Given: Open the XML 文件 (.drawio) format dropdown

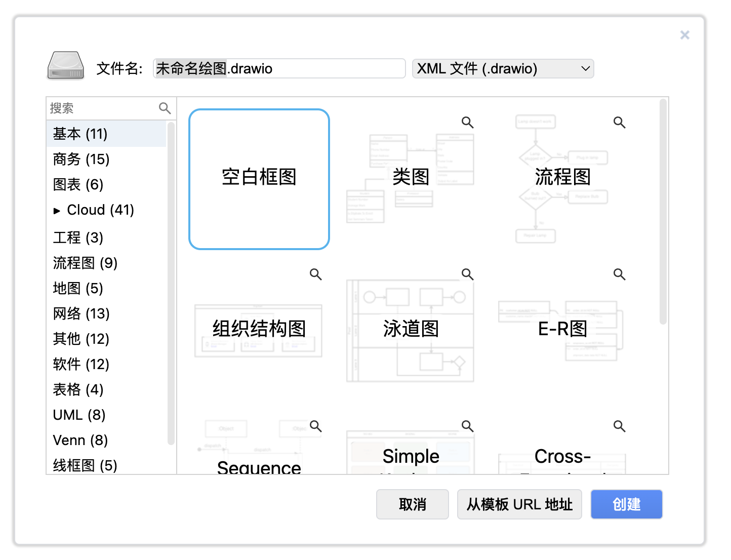Looking at the screenshot, I should point(503,68).
